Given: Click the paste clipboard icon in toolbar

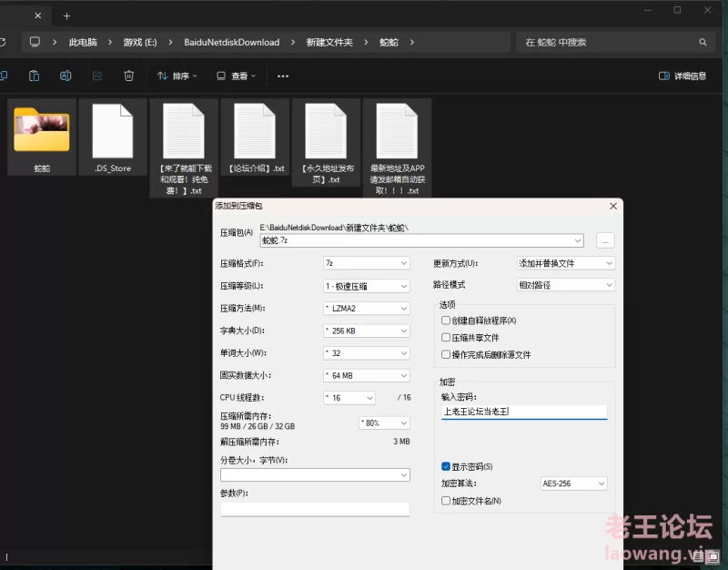Looking at the screenshot, I should click(34, 76).
